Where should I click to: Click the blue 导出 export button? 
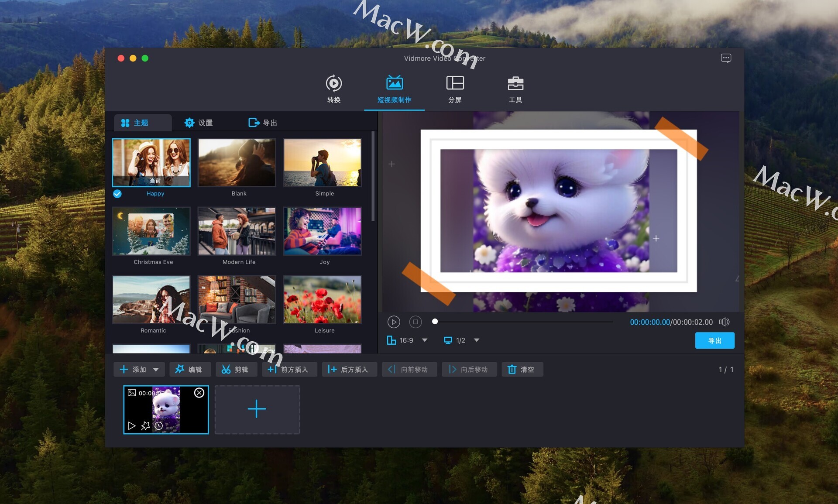(714, 340)
